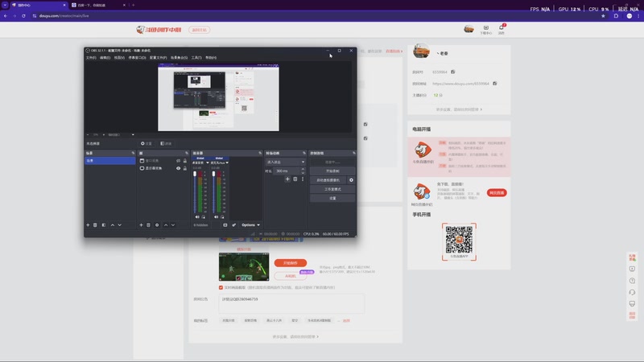Click the transition duration 300 ms field

[287, 171]
